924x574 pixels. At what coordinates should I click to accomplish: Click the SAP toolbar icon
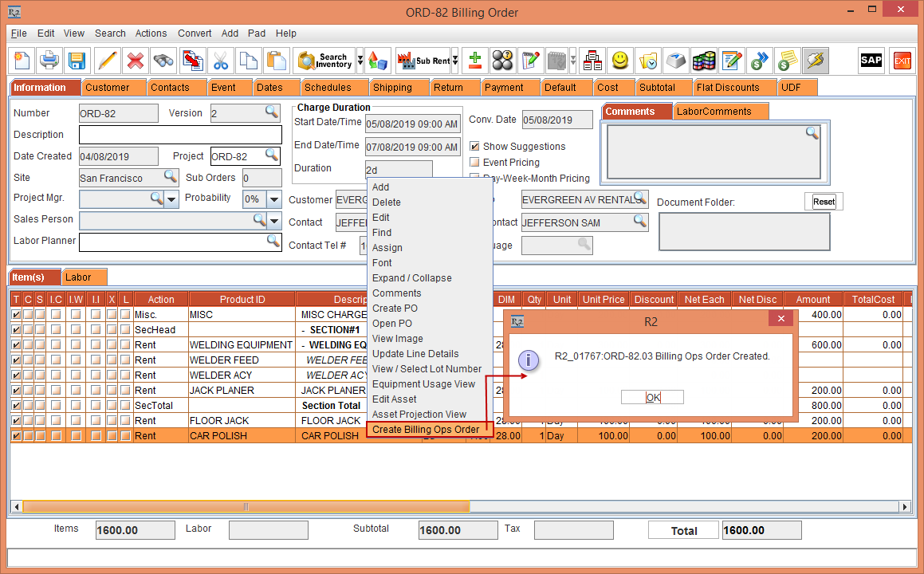click(x=871, y=61)
